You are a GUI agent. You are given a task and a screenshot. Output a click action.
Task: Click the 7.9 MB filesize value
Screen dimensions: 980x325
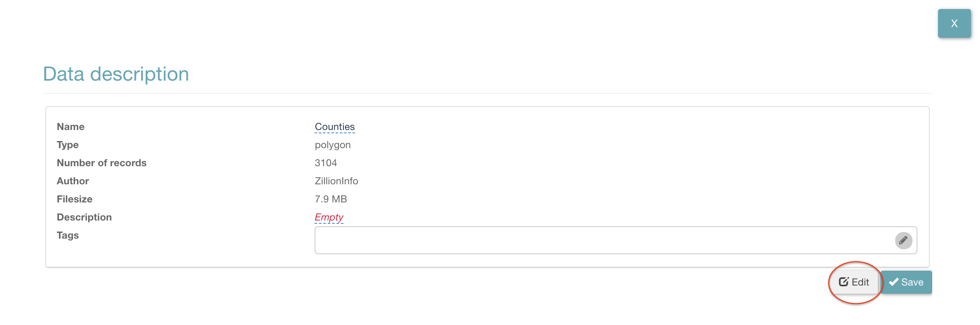point(331,199)
